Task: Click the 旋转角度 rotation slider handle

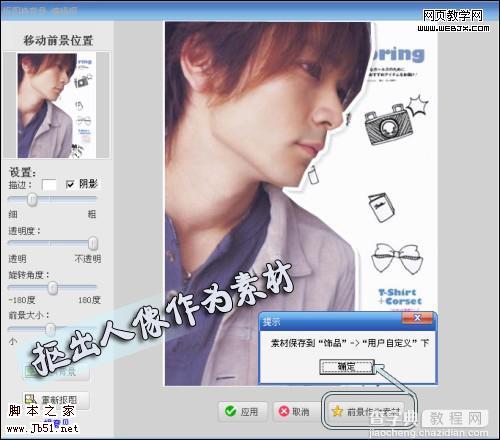Action: [53, 287]
